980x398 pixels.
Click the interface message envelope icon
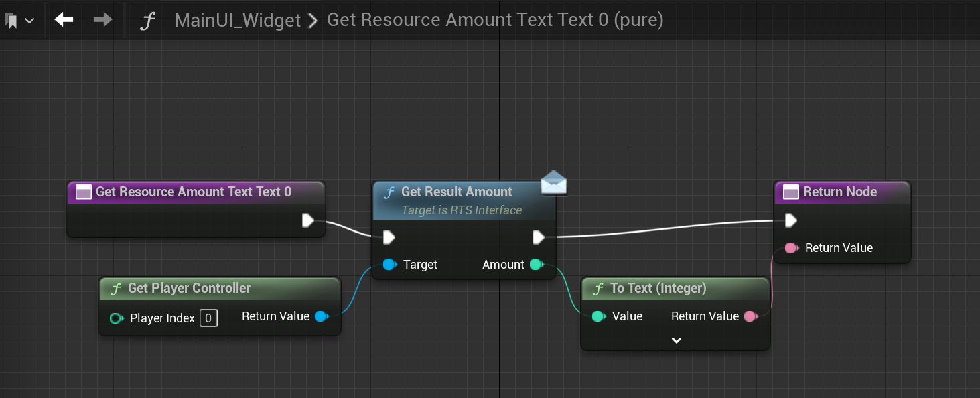click(553, 183)
